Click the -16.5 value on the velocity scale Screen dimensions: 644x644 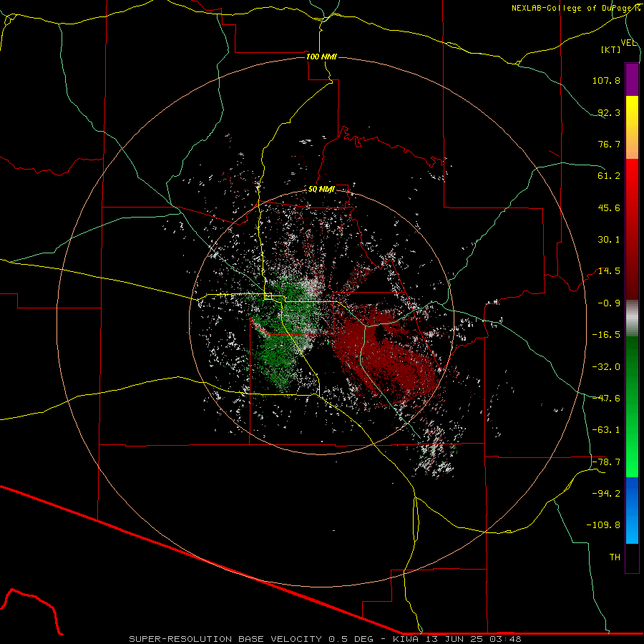point(606,335)
